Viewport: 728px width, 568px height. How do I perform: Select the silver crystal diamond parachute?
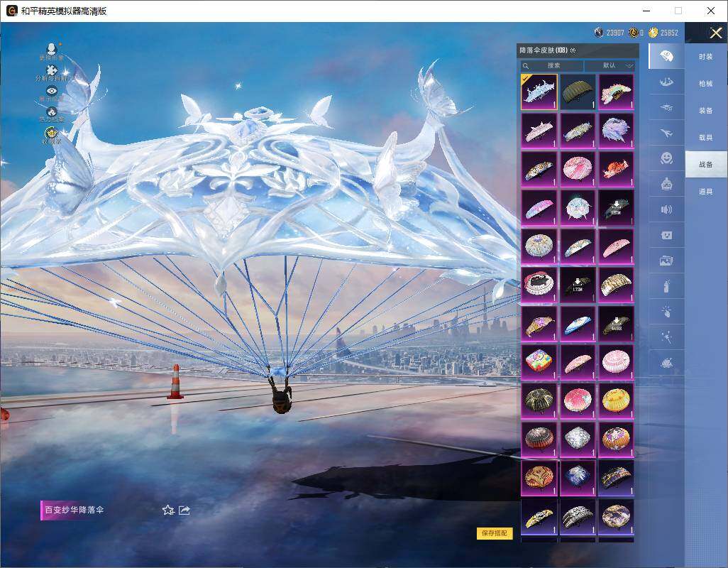pyautogui.click(x=578, y=439)
